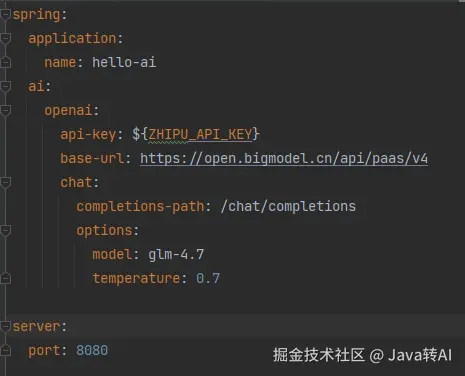Click the port value '8080'
The image size is (465, 376).
[x=92, y=351]
